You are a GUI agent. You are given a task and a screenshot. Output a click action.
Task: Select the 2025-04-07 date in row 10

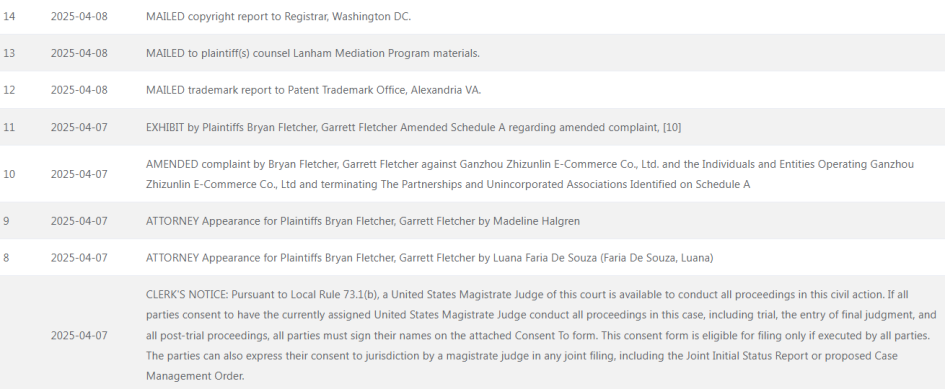click(79, 174)
